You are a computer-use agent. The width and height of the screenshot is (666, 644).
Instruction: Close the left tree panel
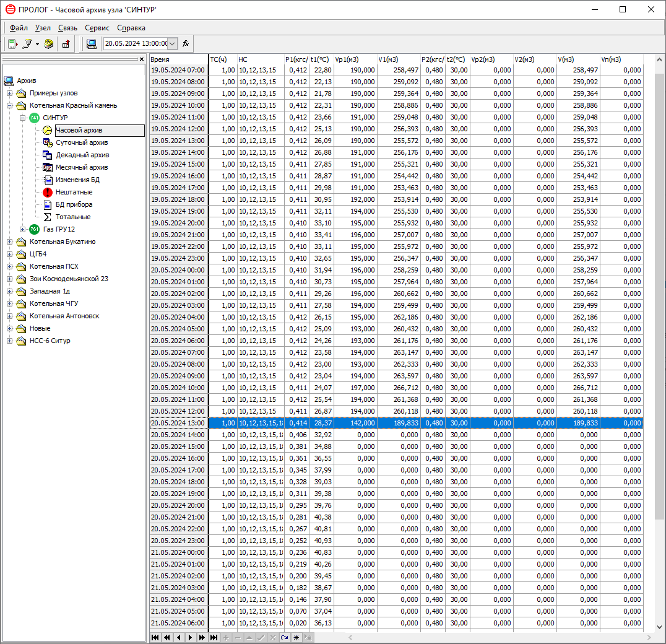[x=142, y=59]
